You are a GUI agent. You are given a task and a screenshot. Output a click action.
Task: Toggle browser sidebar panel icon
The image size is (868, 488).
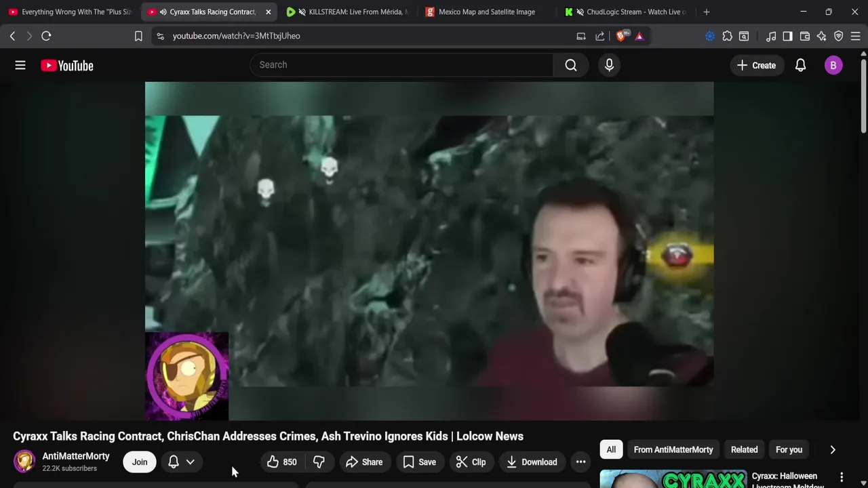coord(787,36)
